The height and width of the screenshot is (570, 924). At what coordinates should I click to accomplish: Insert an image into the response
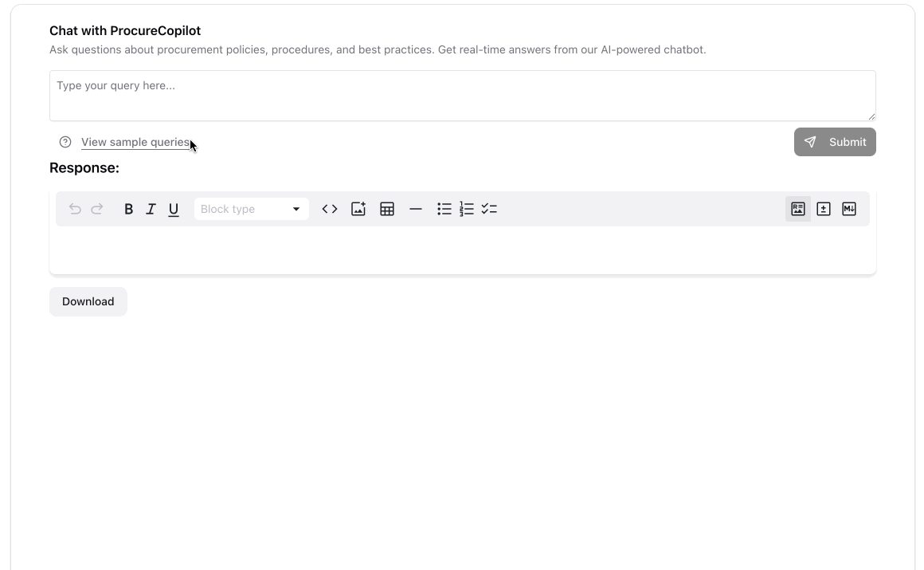pos(358,209)
